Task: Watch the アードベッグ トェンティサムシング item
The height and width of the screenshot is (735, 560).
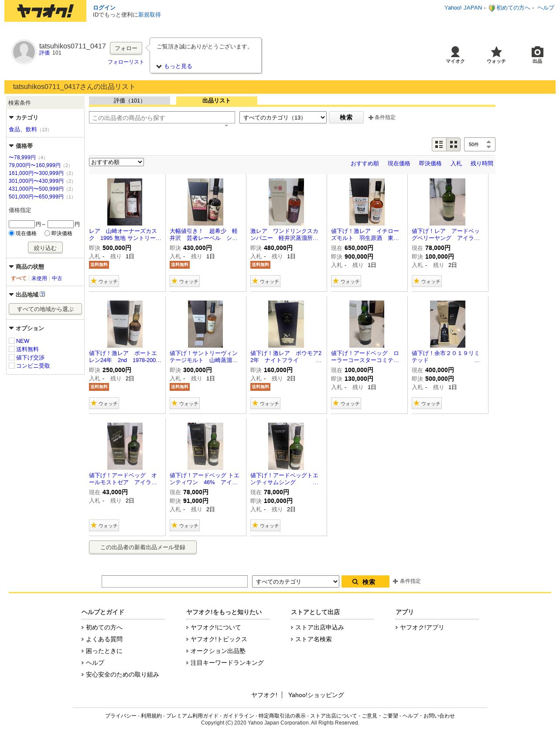Action: (x=265, y=526)
